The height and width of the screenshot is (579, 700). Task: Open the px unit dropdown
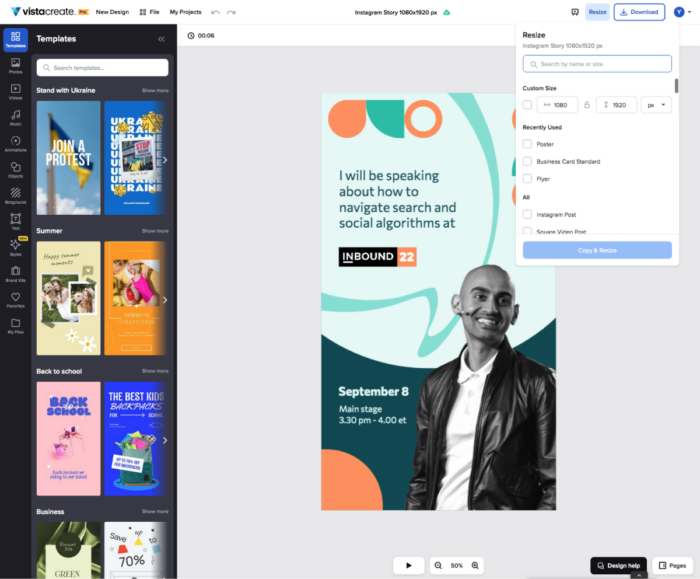coord(656,105)
